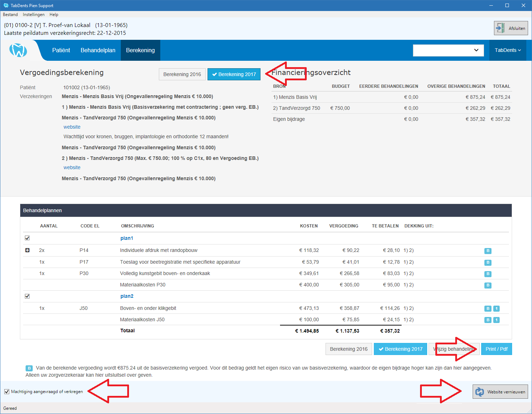Click the B badge on Materiaalkosten P30 row

click(488, 285)
